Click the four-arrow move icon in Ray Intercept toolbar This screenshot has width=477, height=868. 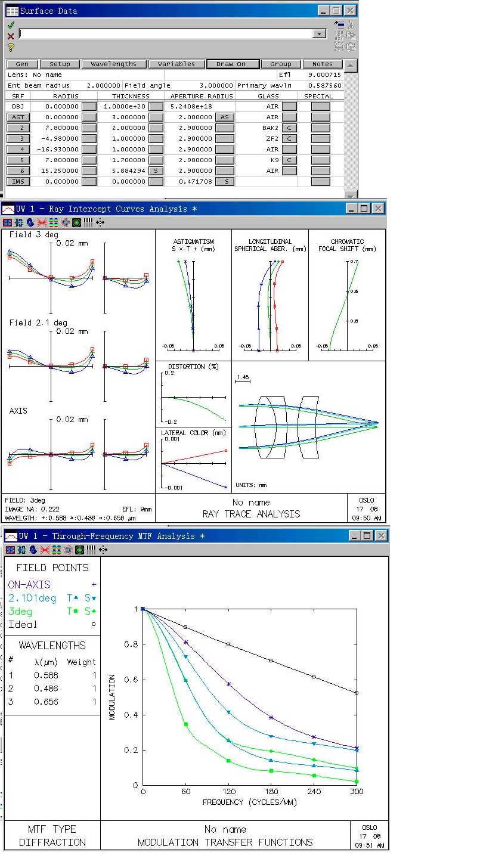(x=100, y=223)
